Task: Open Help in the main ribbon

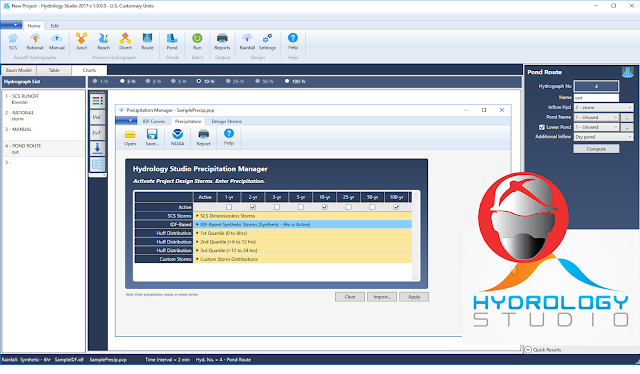Action: point(293,42)
